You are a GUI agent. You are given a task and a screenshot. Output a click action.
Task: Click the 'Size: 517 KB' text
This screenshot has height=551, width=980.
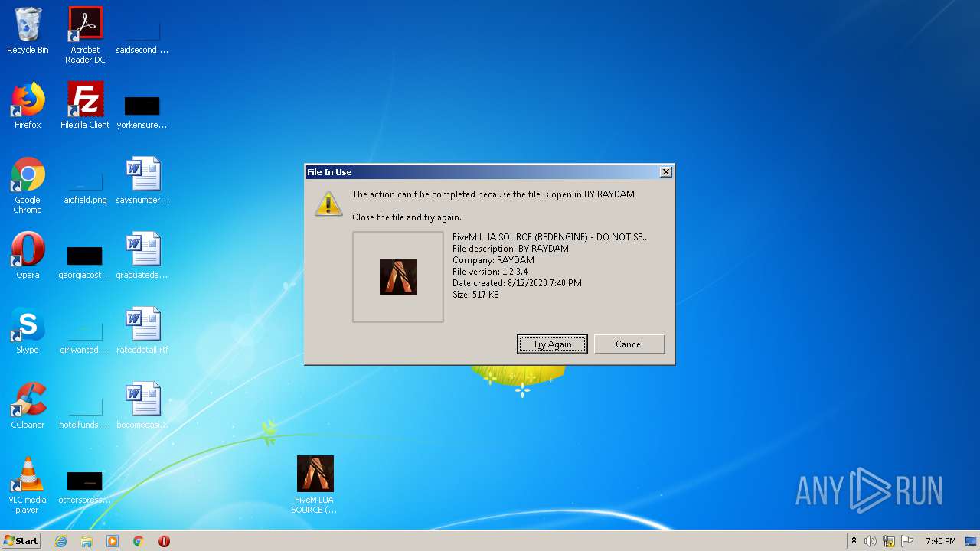click(x=475, y=295)
